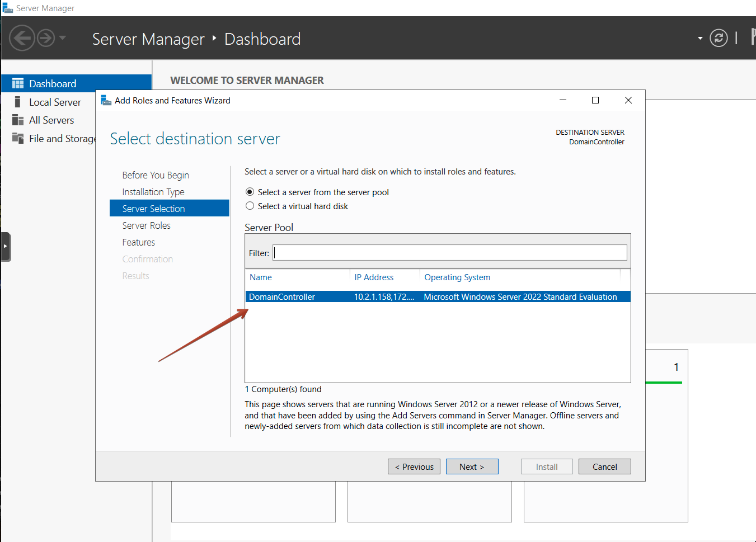The height and width of the screenshot is (542, 756).
Task: Open the navigation history dropdown arrow
Action: (x=63, y=38)
